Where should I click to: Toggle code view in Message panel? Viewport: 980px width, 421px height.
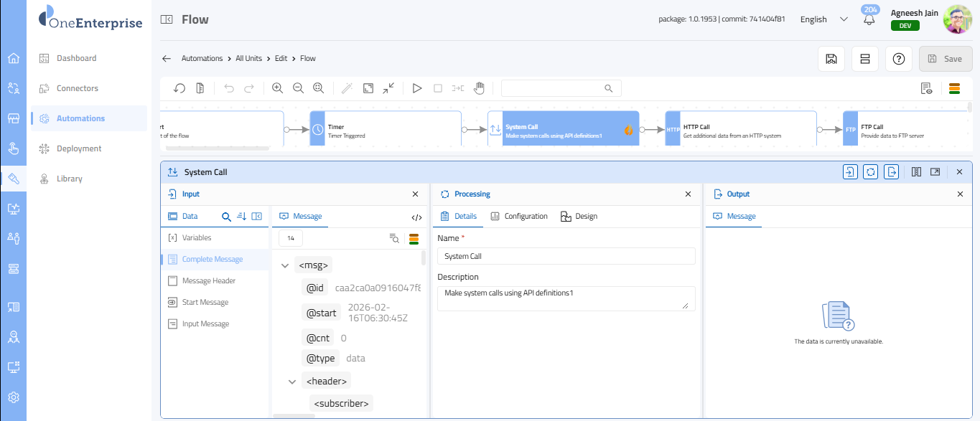point(416,217)
